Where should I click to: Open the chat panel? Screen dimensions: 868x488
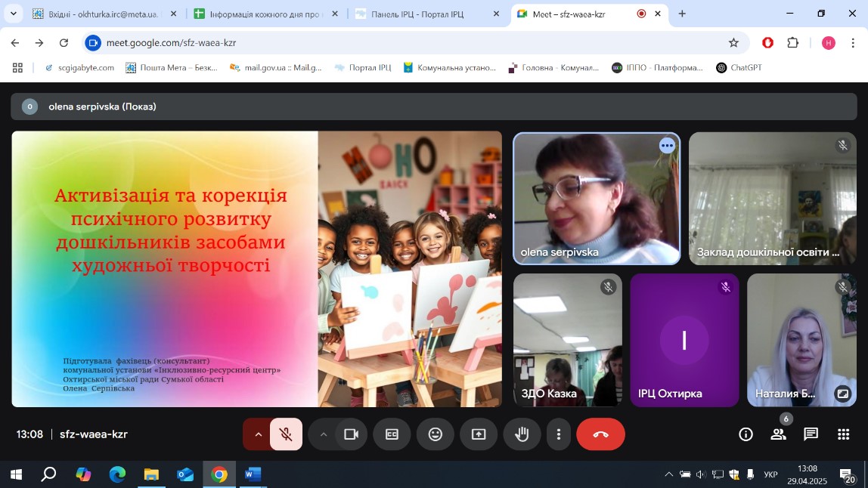click(811, 434)
